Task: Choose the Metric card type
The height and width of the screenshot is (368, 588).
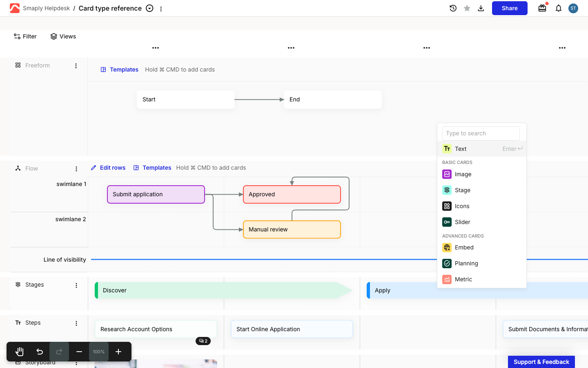Action: (x=482, y=279)
